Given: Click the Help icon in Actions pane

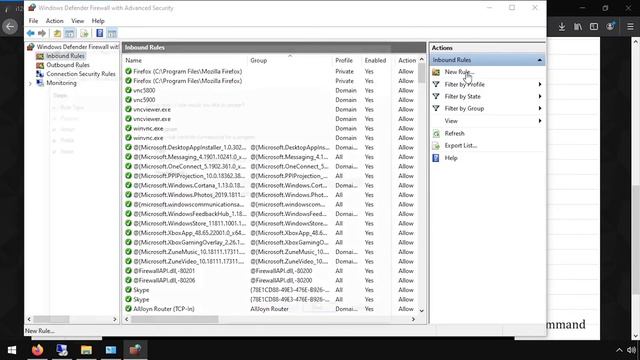Looking at the screenshot, I should (x=436, y=158).
